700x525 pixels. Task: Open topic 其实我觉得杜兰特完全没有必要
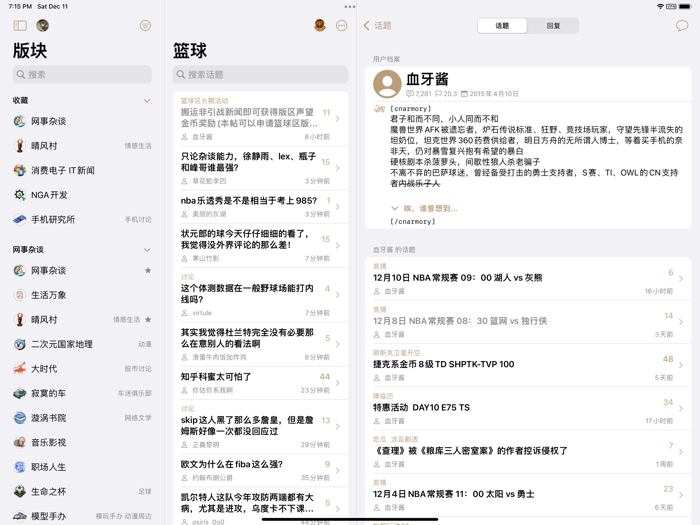[x=260, y=344]
